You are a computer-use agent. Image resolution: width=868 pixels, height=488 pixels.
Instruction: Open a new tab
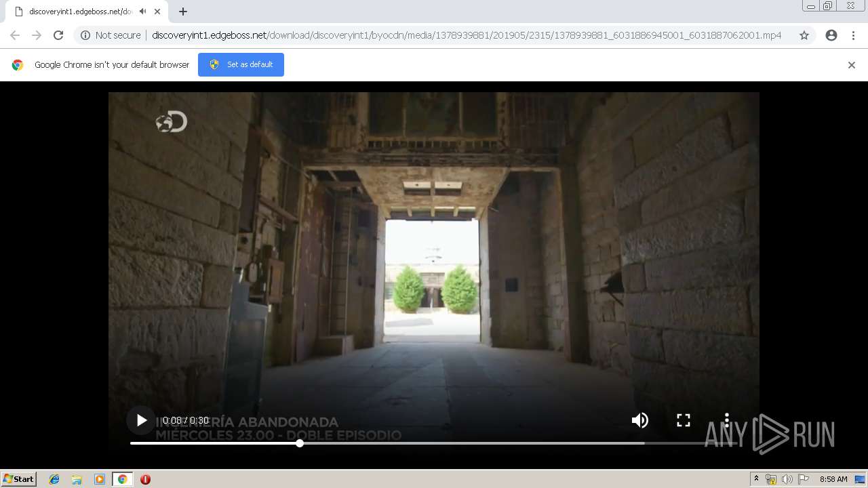click(x=183, y=12)
